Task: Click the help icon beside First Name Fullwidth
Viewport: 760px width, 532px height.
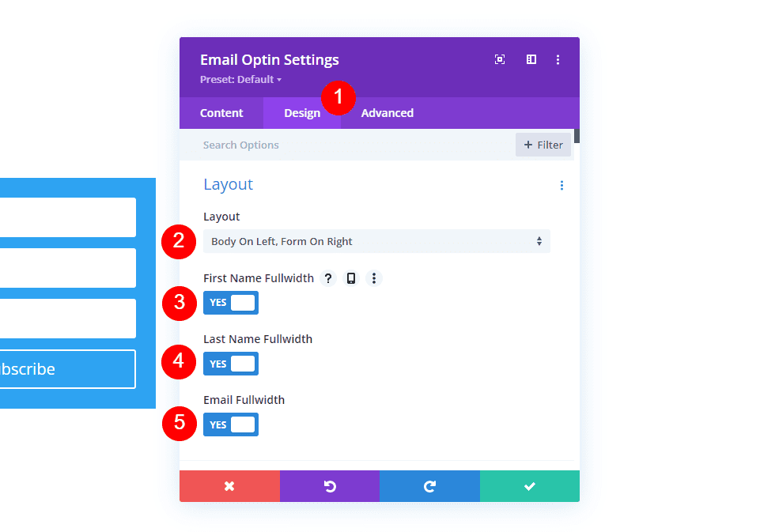Action: (328, 277)
